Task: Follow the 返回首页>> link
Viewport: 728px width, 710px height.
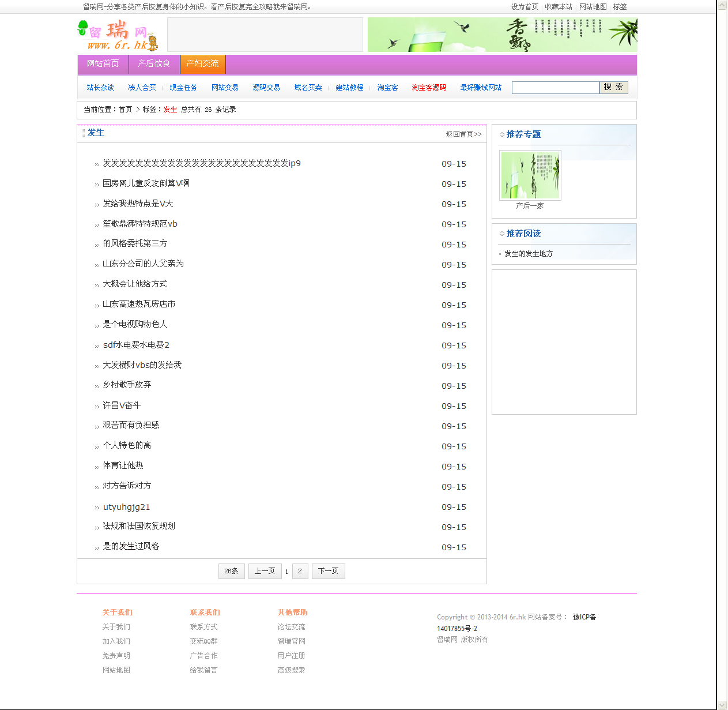Action: [463, 134]
